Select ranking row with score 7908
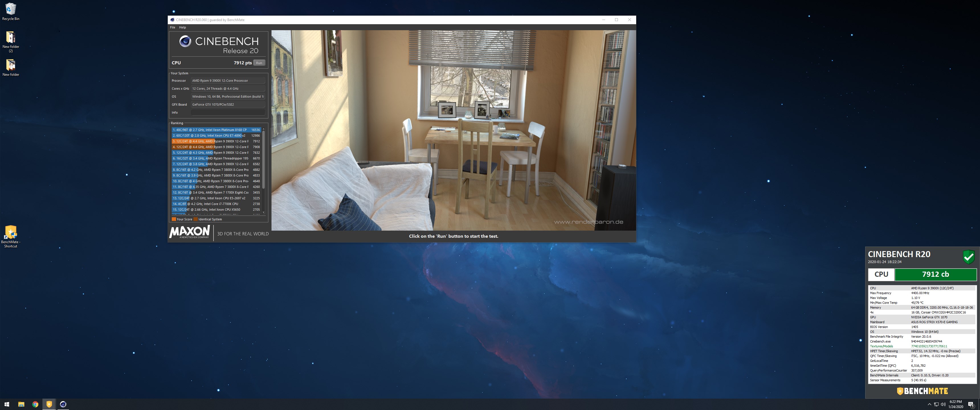Image resolution: width=980 pixels, height=410 pixels. coord(216,147)
